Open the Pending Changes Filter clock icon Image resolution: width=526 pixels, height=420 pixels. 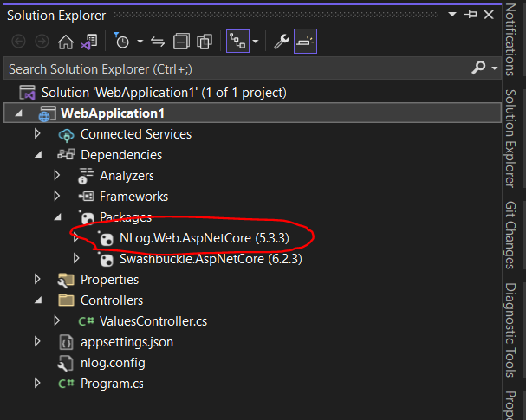click(x=121, y=42)
